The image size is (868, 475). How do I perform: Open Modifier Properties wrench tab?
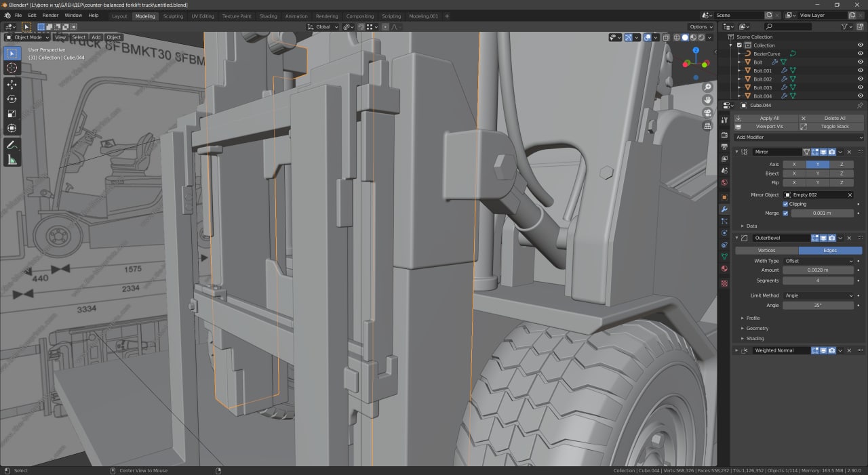724,209
